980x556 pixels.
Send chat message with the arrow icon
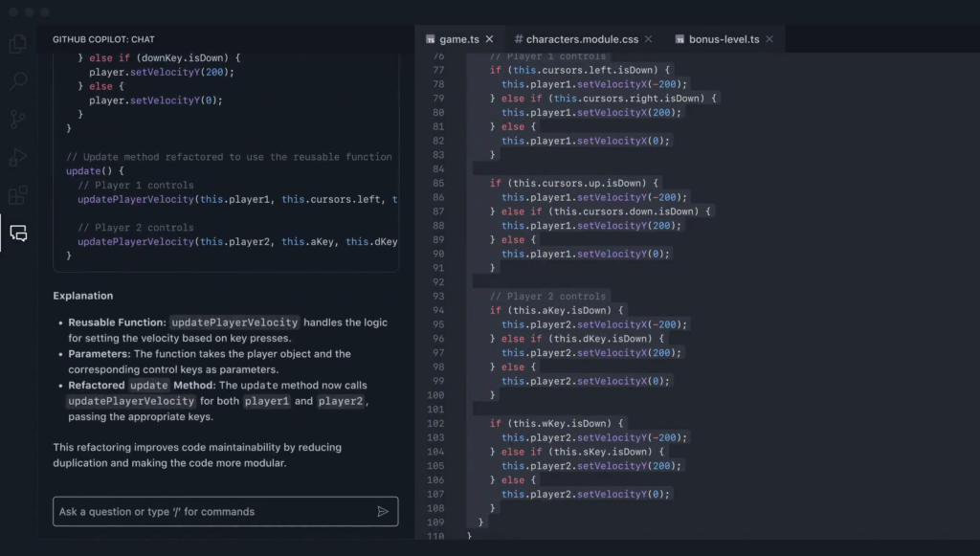[383, 512]
